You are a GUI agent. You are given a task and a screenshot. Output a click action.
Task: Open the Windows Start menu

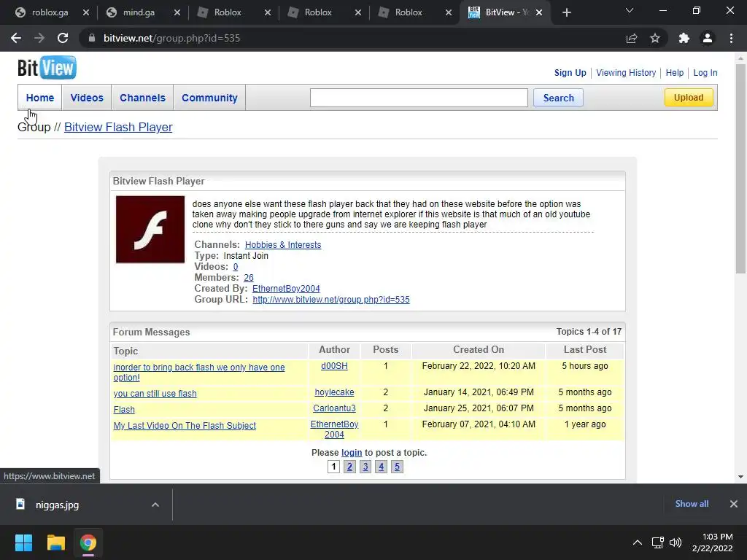coord(23,542)
